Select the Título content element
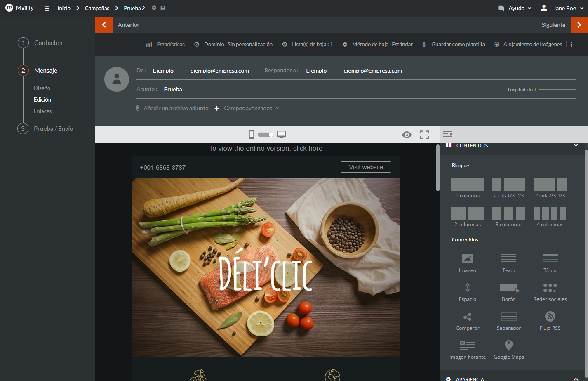The width and height of the screenshot is (588, 381). pos(550,263)
